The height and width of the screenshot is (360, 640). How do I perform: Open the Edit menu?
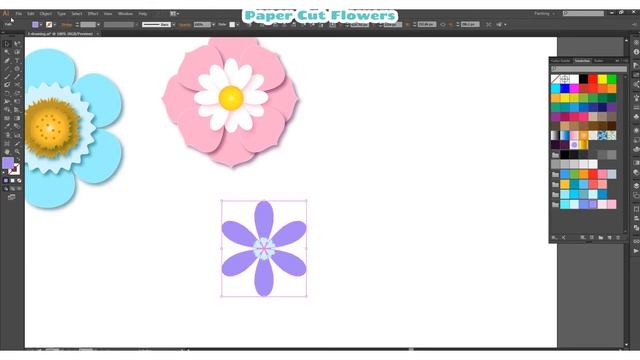coord(31,13)
